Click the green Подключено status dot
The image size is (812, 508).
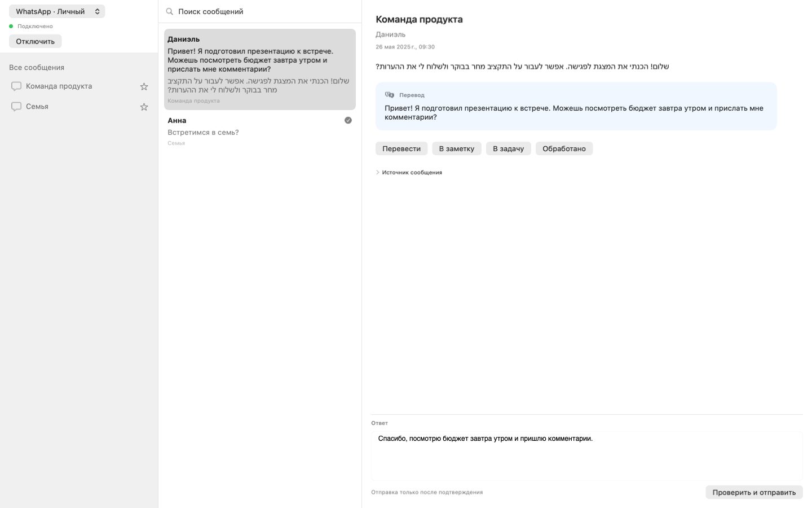coord(11,26)
